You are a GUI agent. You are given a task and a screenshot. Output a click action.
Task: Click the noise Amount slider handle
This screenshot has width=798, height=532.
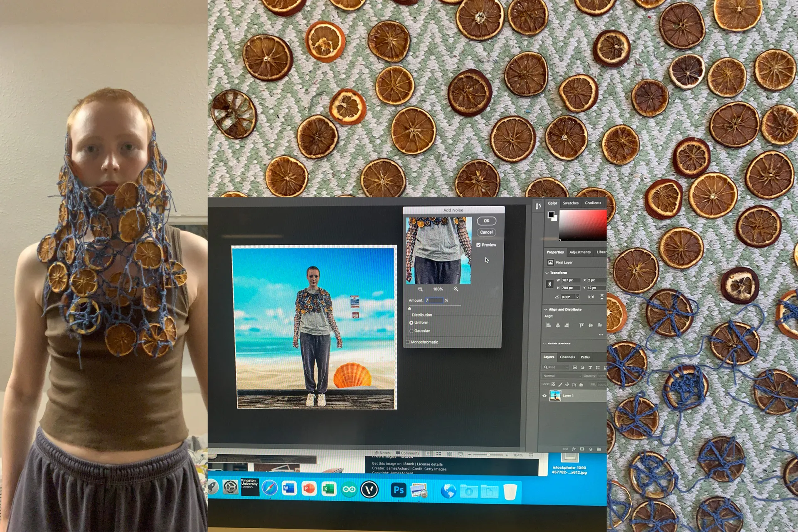410,308
